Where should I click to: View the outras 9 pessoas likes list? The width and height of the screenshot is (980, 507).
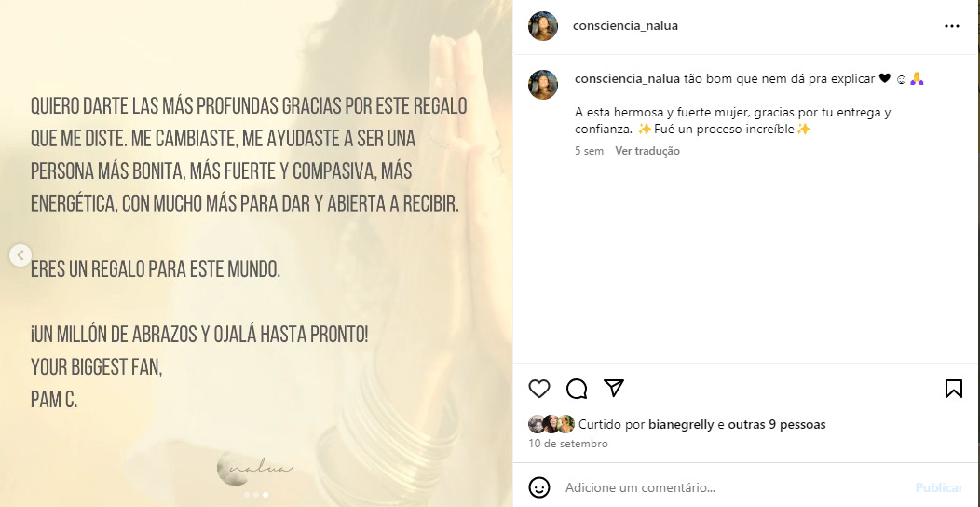pyautogui.click(x=777, y=424)
